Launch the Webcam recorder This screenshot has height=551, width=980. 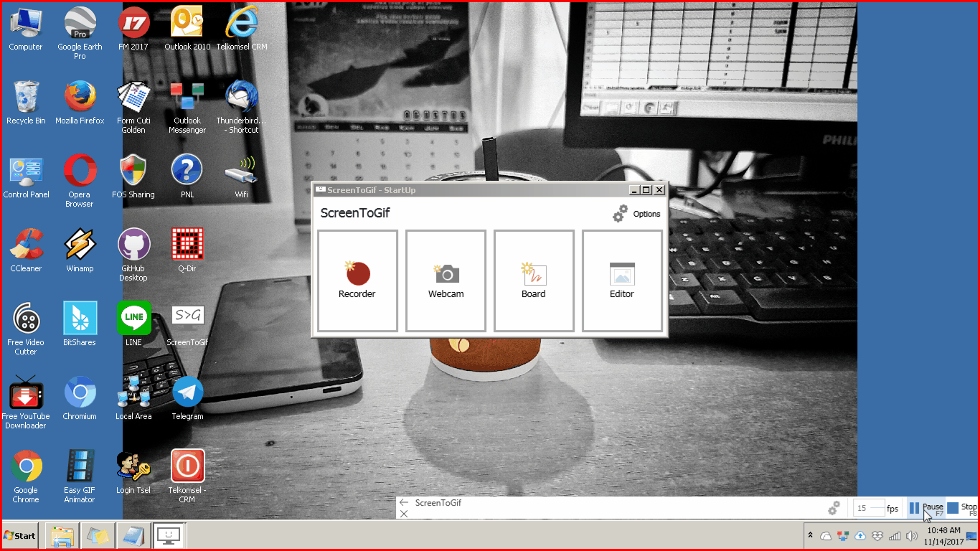[x=446, y=281]
